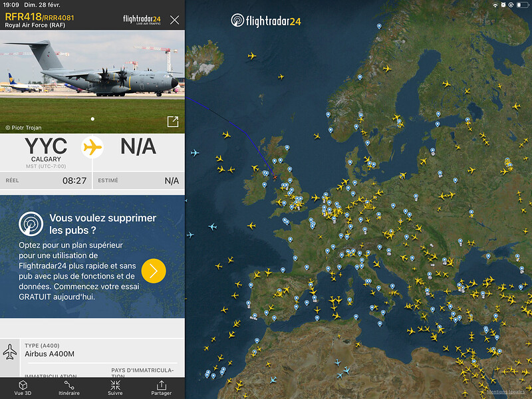View the Airbus A400M aircraft photo
This screenshot has width=532, height=399.
[x=92, y=81]
